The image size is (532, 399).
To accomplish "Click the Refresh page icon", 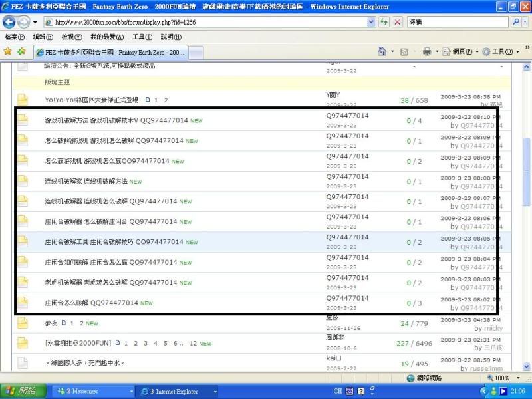I will 384,22.
